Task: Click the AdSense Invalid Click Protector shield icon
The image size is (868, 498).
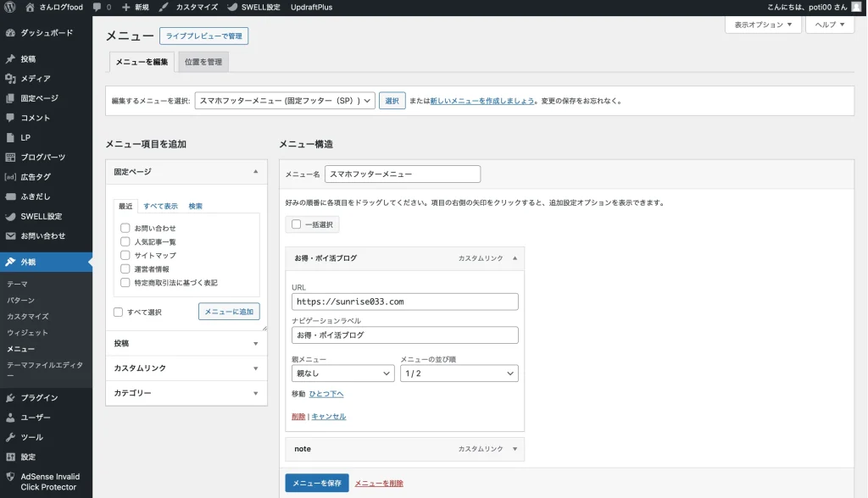Action: click(x=10, y=477)
